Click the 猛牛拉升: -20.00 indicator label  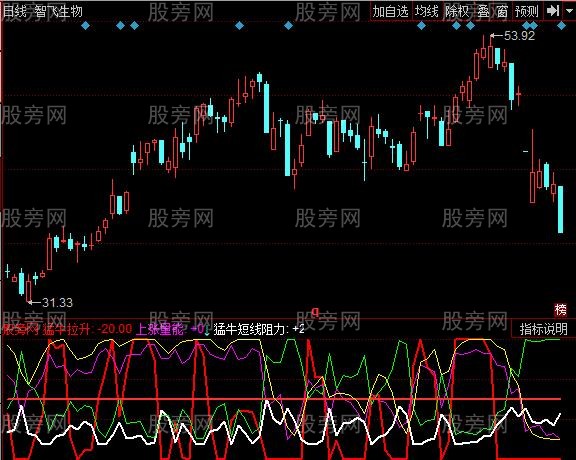87,329
